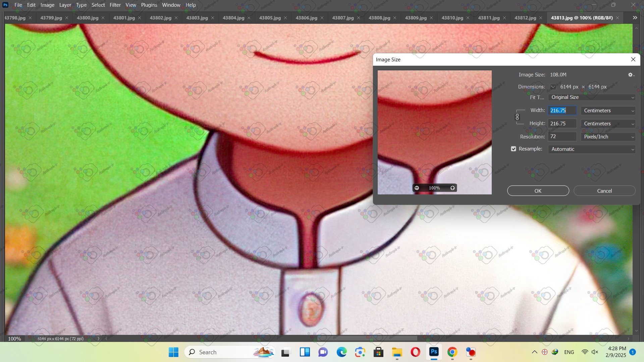Image resolution: width=644 pixels, height=362 pixels.
Task: Open the Edit menu
Action: coord(31,5)
